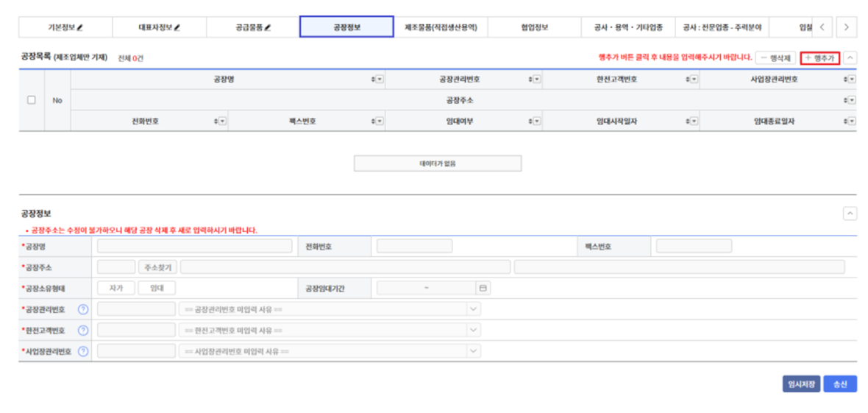This screenshot has width=868, height=413.
Task: Open the 공사·용역·기타업종 tab
Action: 627,27
